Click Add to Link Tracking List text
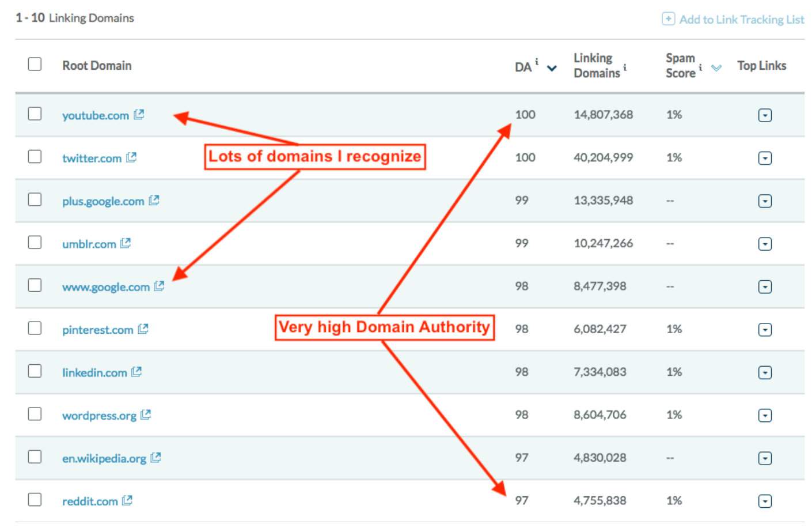This screenshot has width=812, height=528. click(x=742, y=20)
